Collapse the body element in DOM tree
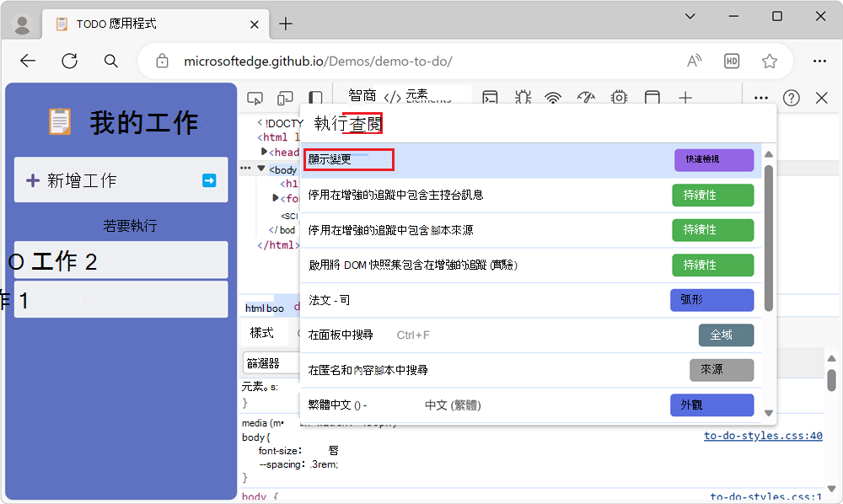Viewport: 843px width, 504px height. tap(261, 169)
